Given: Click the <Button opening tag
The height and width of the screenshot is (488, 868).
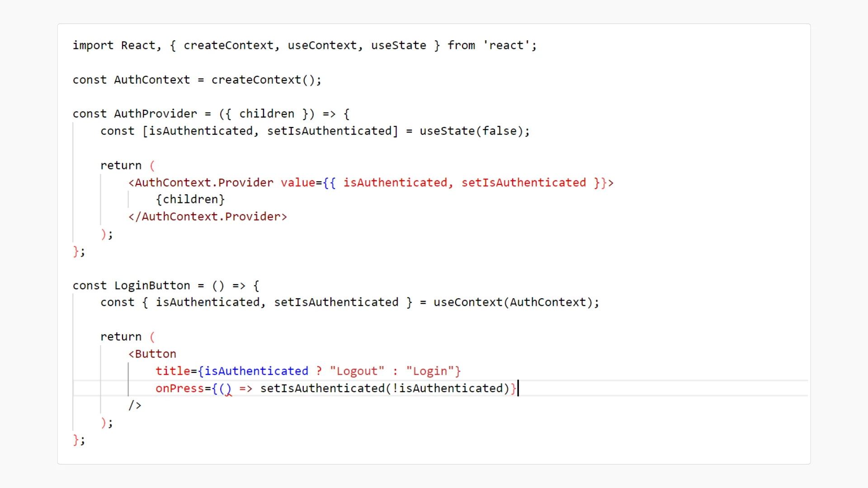Looking at the screenshot, I should pos(152,354).
